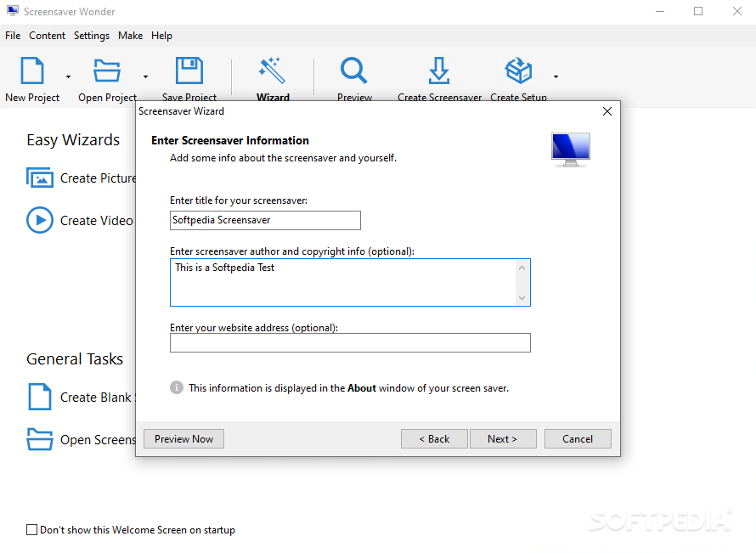Image resolution: width=756 pixels, height=553 pixels.
Task: Expand the New Project dropdown arrow
Action: click(69, 76)
